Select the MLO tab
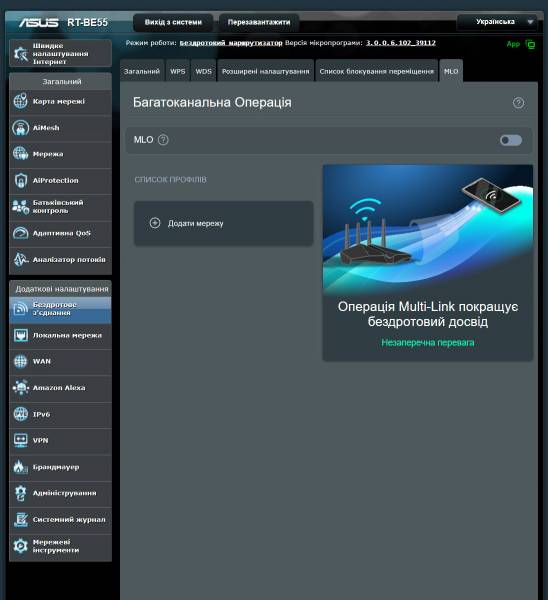 tap(451, 71)
